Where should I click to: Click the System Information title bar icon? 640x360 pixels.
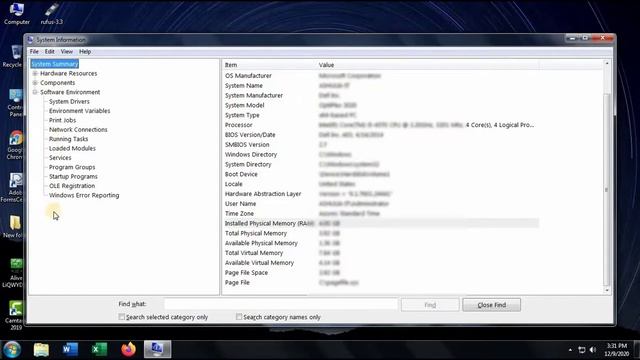[x=31, y=40]
